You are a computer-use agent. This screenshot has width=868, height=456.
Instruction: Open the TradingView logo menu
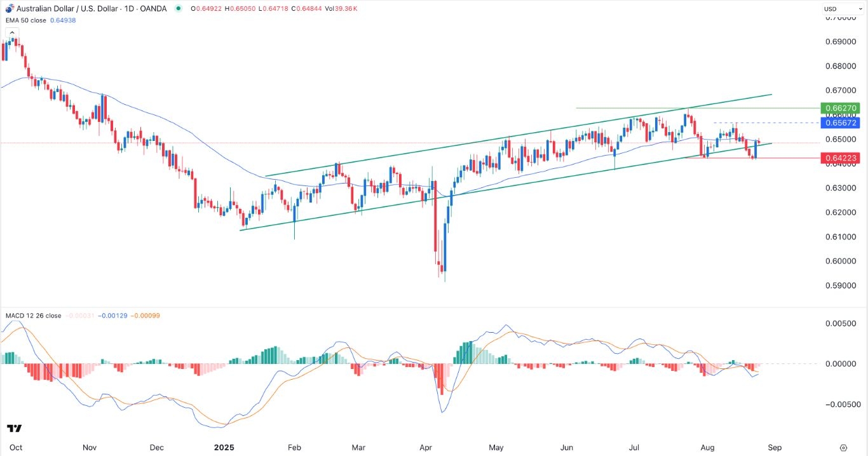pos(14,429)
